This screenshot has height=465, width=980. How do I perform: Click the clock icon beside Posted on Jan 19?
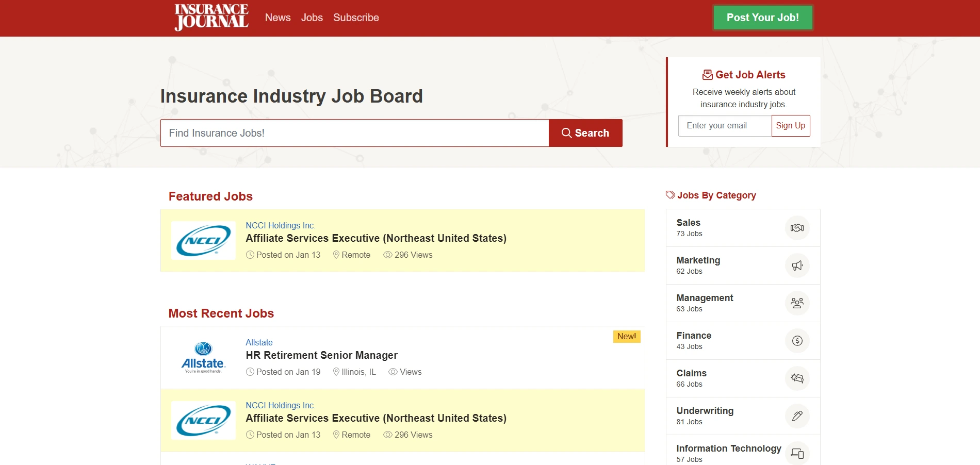(250, 372)
